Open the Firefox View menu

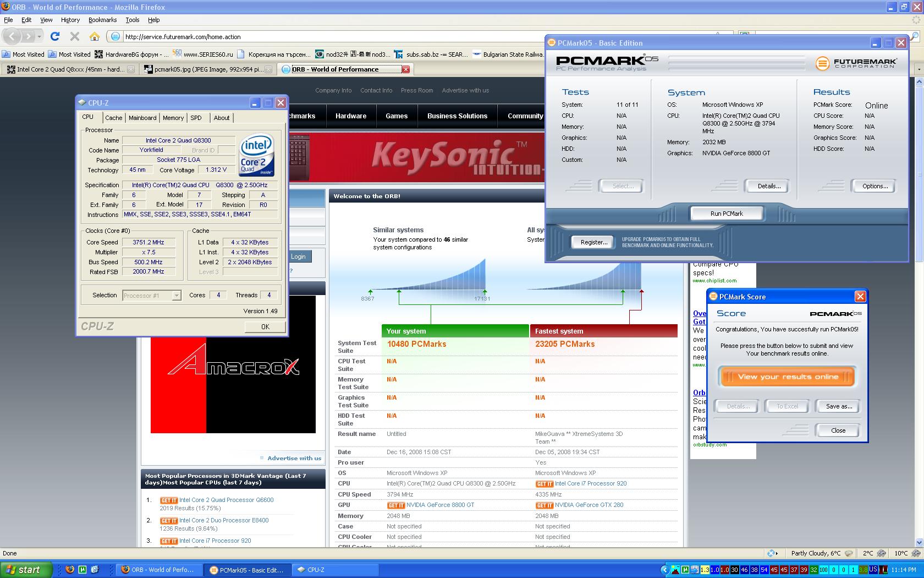46,20
